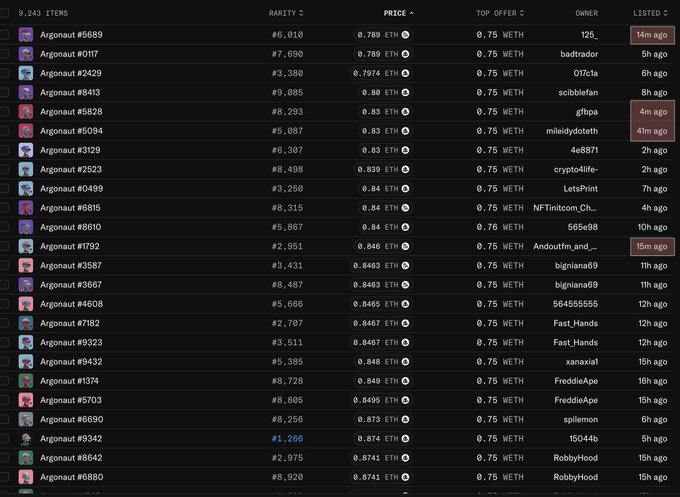The image size is (680, 497).
Task: Click the marketplace icon beside 0.8465 ETH
Action: [405, 304]
